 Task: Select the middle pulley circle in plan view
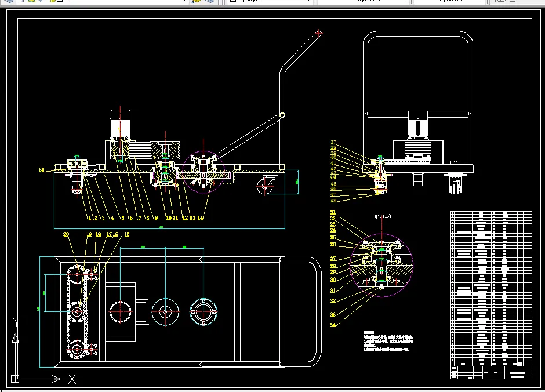165,312
